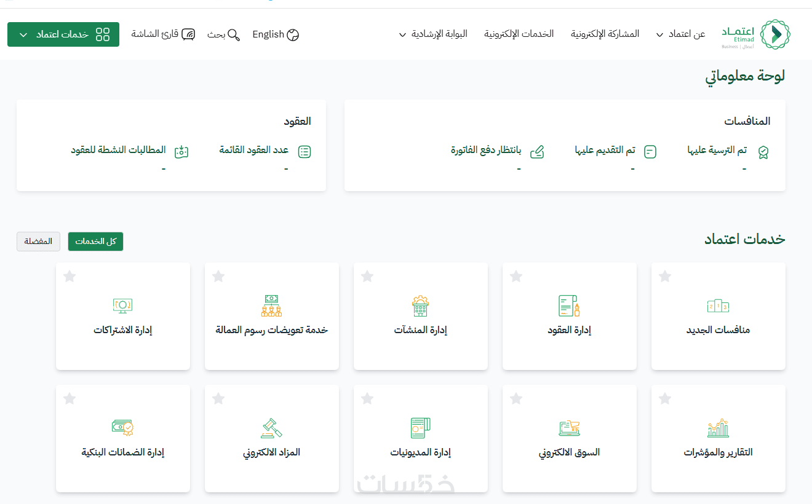Open the الخدمات الإلكترونية menu item

519,34
